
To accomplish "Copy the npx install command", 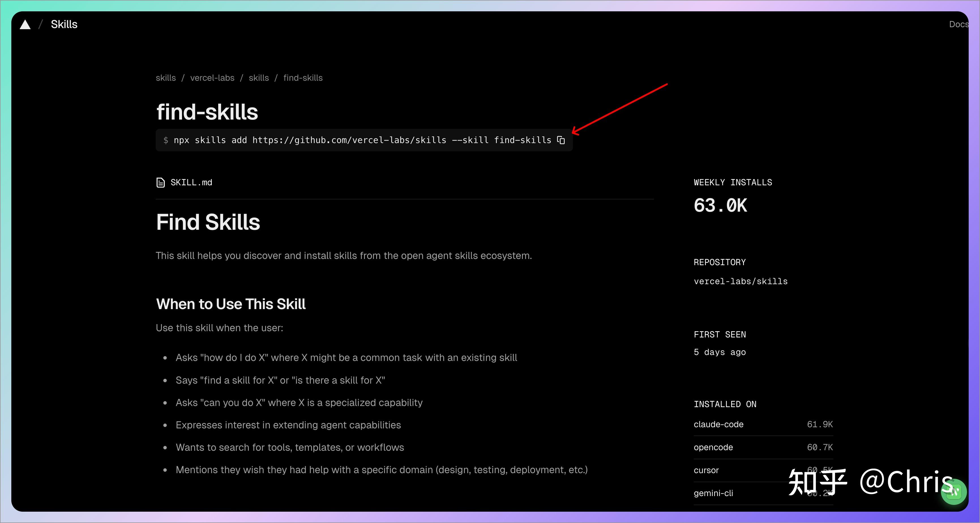I will [561, 140].
